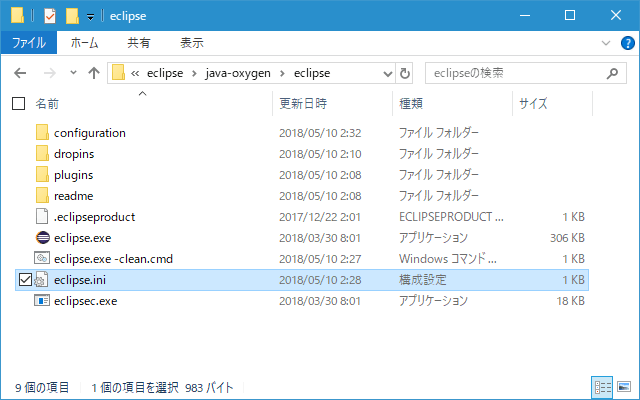Switch to the 共有 ribbon tab
The image size is (640, 400).
[138, 42]
